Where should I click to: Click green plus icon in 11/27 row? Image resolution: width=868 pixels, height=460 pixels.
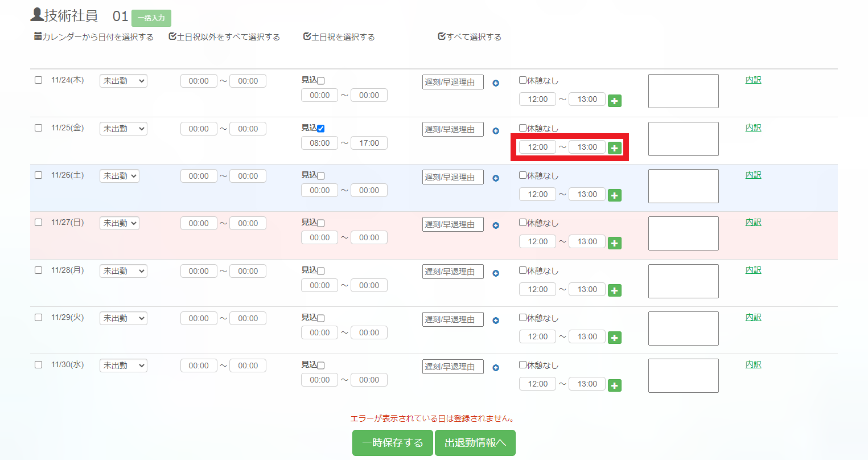click(x=614, y=243)
